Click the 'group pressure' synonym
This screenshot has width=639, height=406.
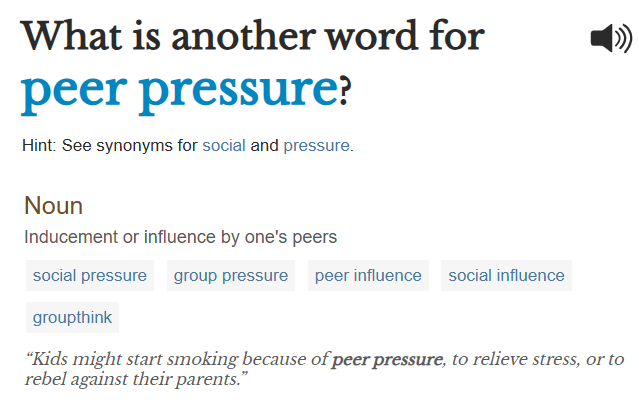tap(231, 275)
